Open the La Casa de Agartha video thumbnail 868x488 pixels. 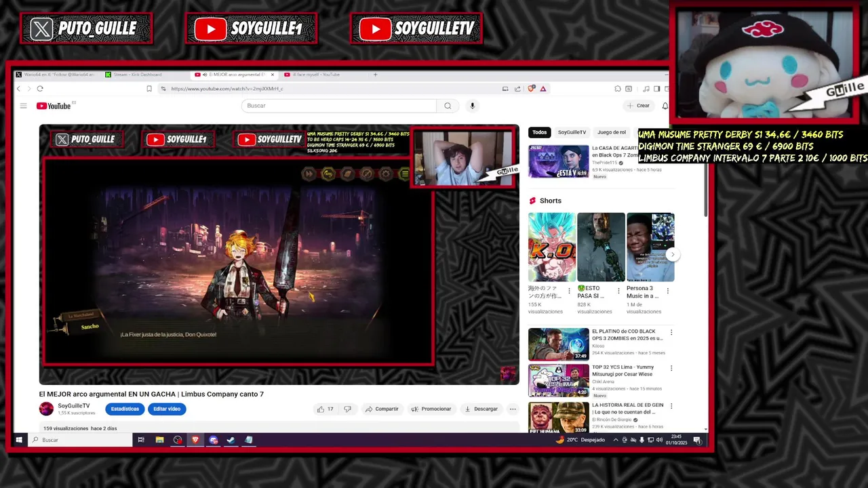[x=559, y=161]
